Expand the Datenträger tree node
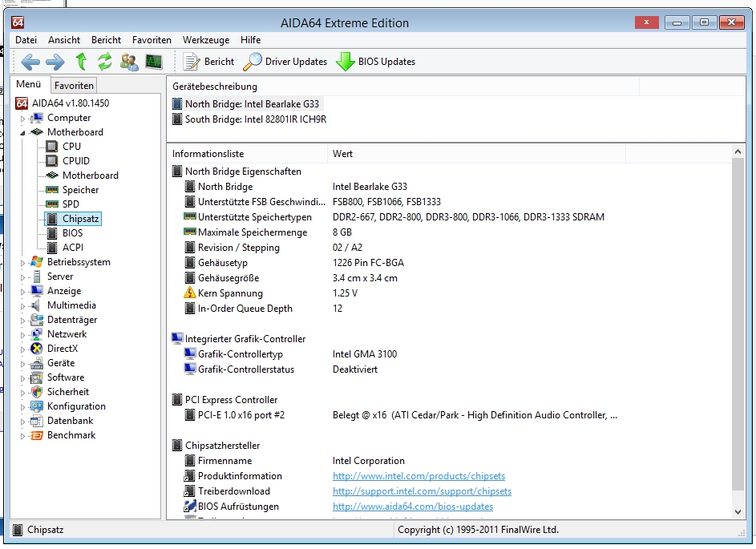 pos(22,321)
